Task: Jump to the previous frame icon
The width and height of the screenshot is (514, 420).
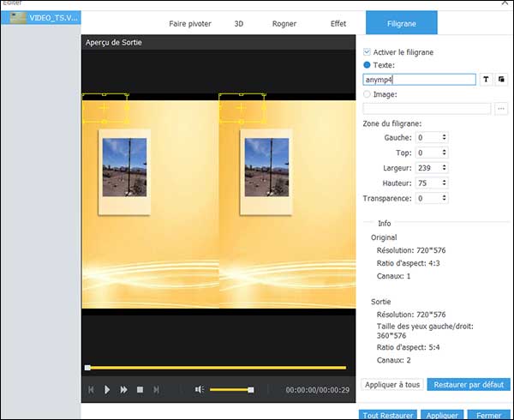Action: 91,389
